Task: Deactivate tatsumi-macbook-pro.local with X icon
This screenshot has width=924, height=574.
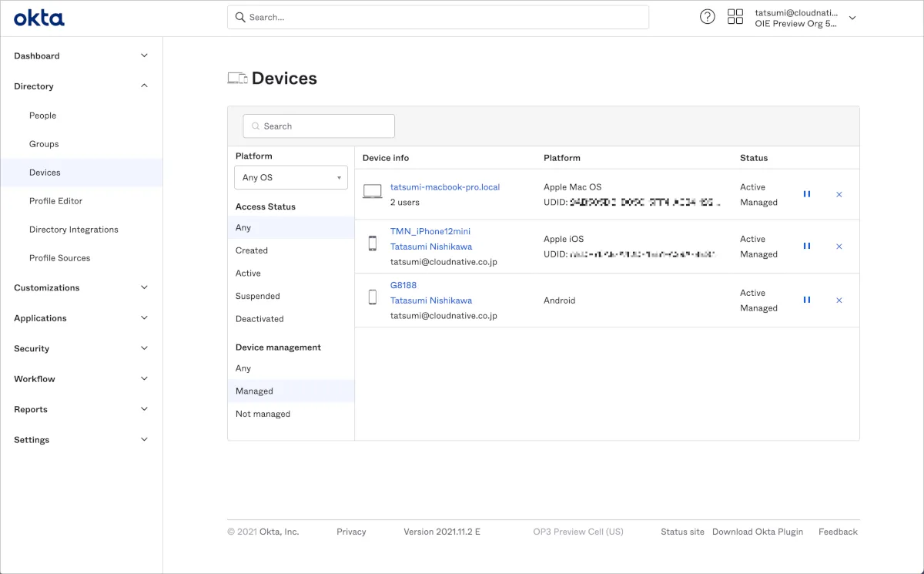Action: [839, 194]
